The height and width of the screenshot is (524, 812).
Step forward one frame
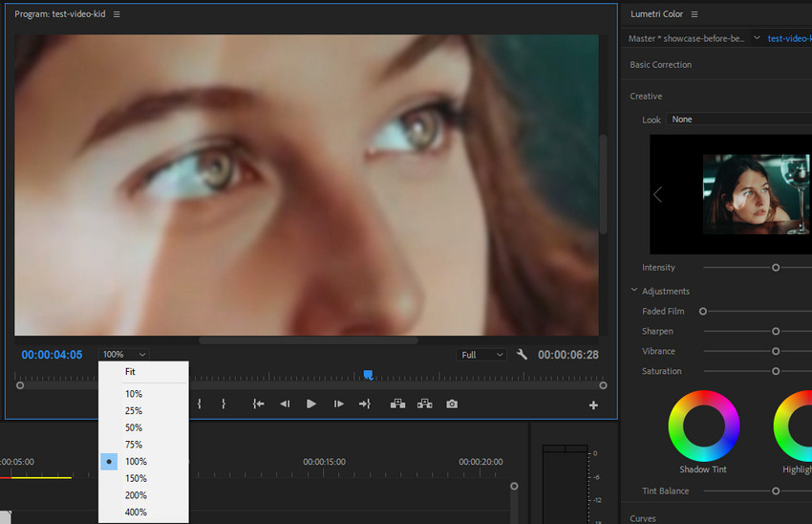[x=338, y=404]
